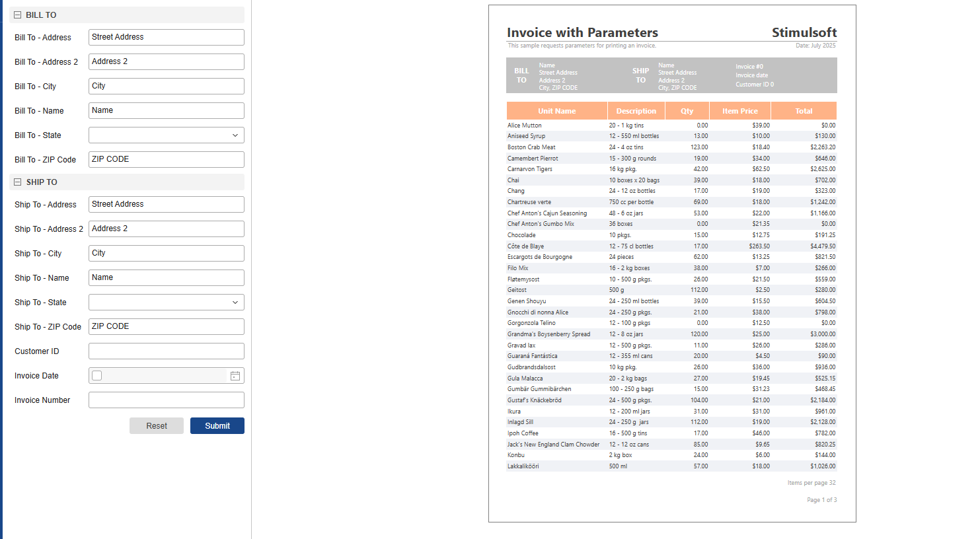
Task: Open the Invoice Date calendar picker
Action: (235, 376)
